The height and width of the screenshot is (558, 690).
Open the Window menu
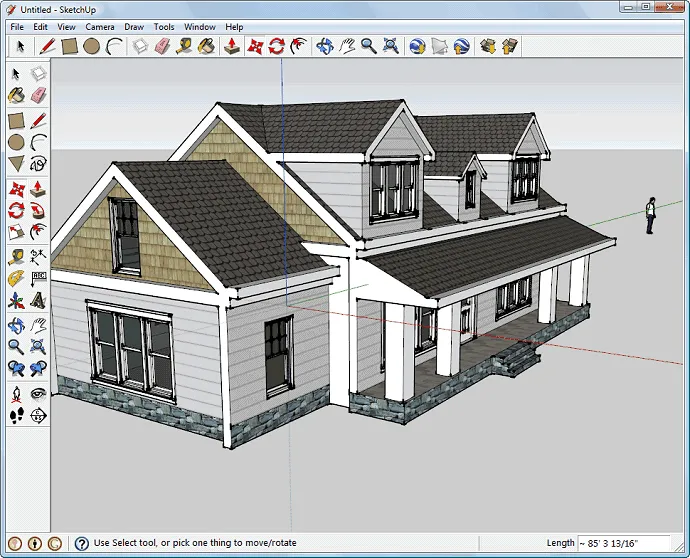[x=199, y=27]
